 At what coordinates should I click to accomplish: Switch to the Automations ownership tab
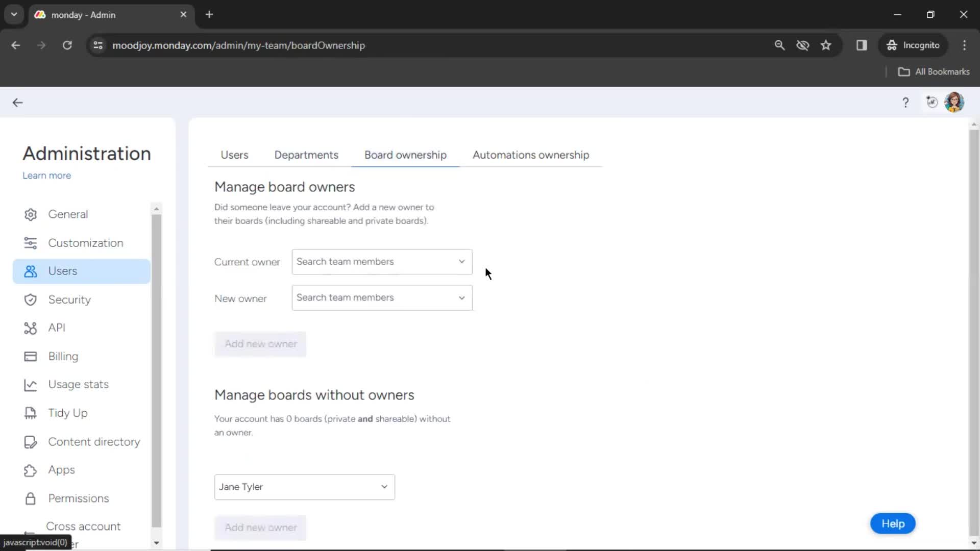pos(531,155)
